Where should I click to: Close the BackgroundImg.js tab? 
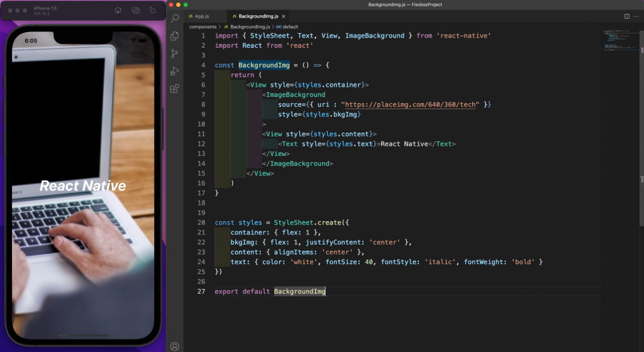point(284,16)
